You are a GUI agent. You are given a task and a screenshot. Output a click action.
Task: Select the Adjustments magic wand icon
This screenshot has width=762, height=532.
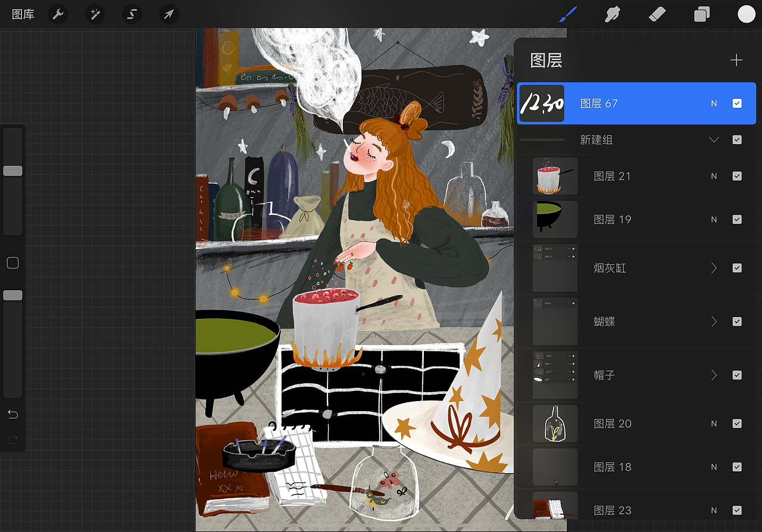(x=95, y=14)
